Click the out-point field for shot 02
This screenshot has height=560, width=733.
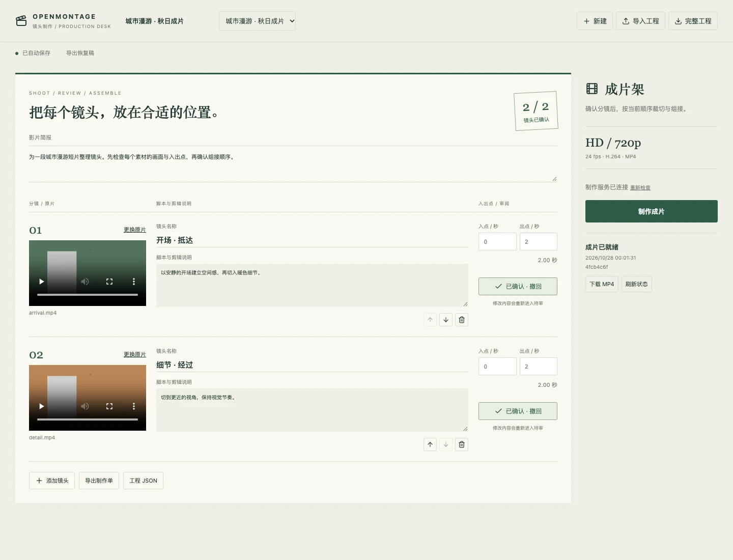(539, 367)
